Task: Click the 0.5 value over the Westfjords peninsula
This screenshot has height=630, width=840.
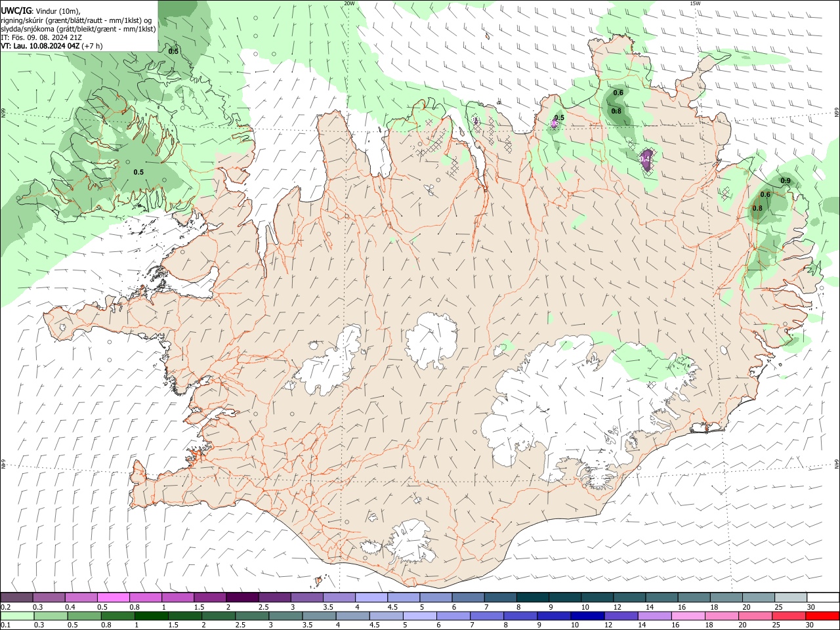Action: (138, 173)
